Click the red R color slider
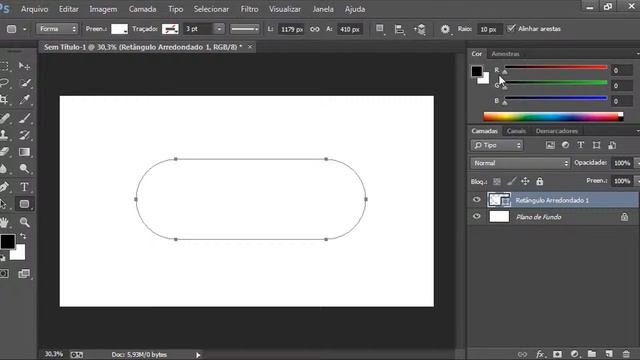 point(556,67)
